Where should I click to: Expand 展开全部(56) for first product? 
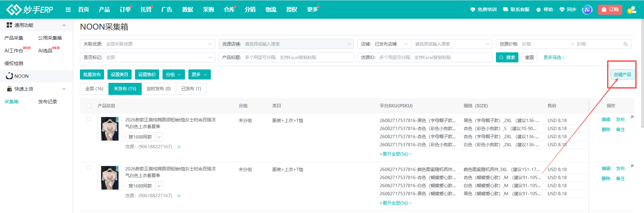pyautogui.click(x=396, y=154)
